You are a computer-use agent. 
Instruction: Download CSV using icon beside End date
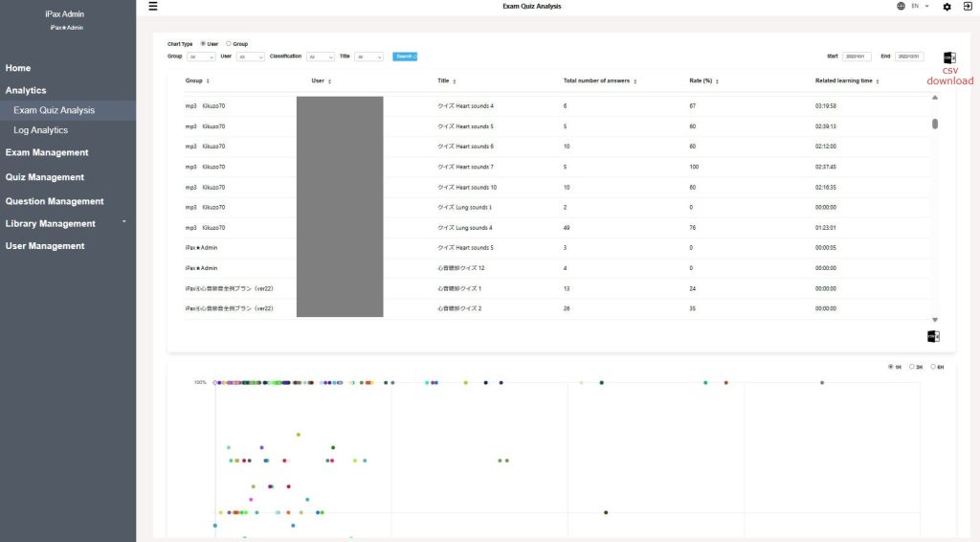[948, 58]
